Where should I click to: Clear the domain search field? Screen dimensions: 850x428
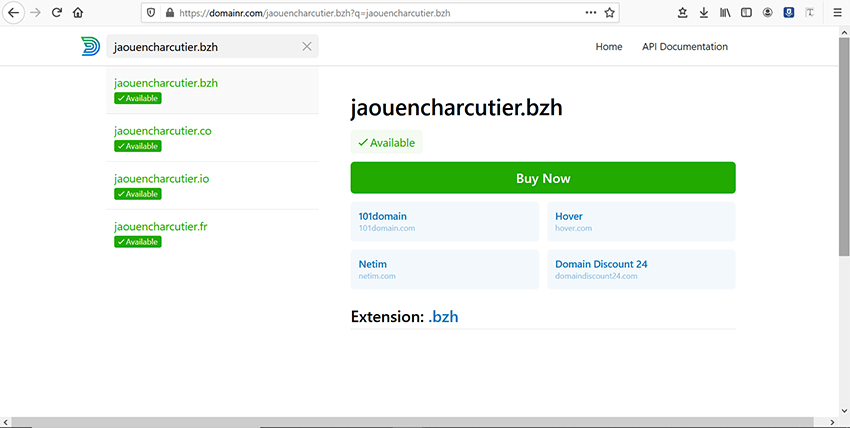coord(307,47)
